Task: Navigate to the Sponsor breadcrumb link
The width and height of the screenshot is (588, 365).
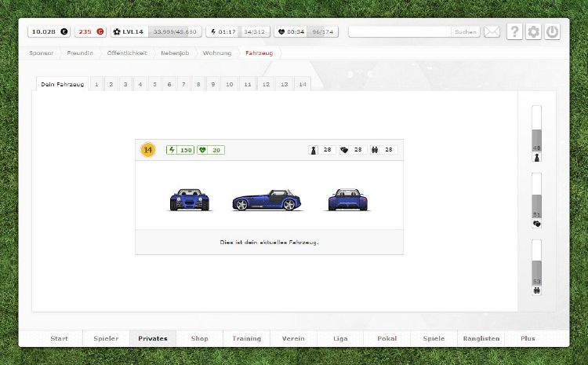Action: coord(42,53)
